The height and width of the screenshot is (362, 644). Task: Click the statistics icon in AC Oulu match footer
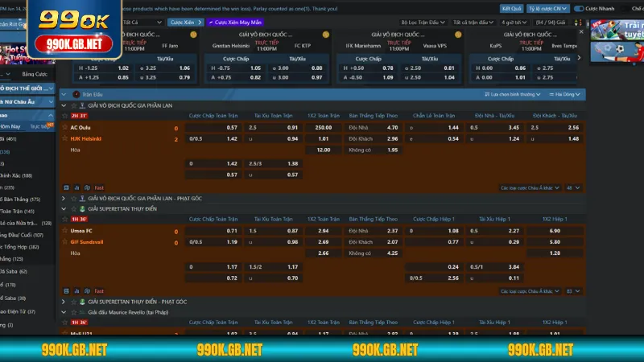(66, 187)
